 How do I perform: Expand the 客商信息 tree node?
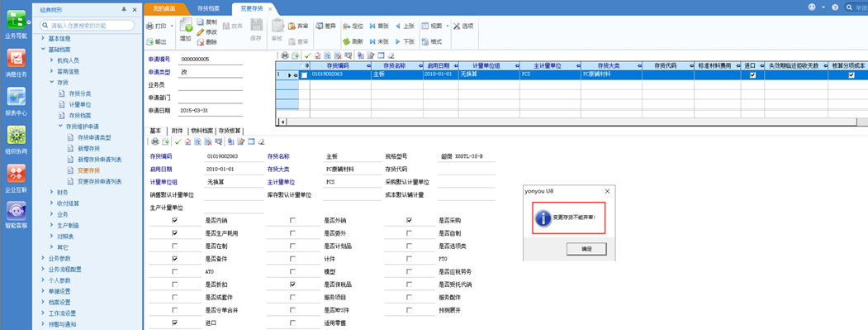coord(51,72)
